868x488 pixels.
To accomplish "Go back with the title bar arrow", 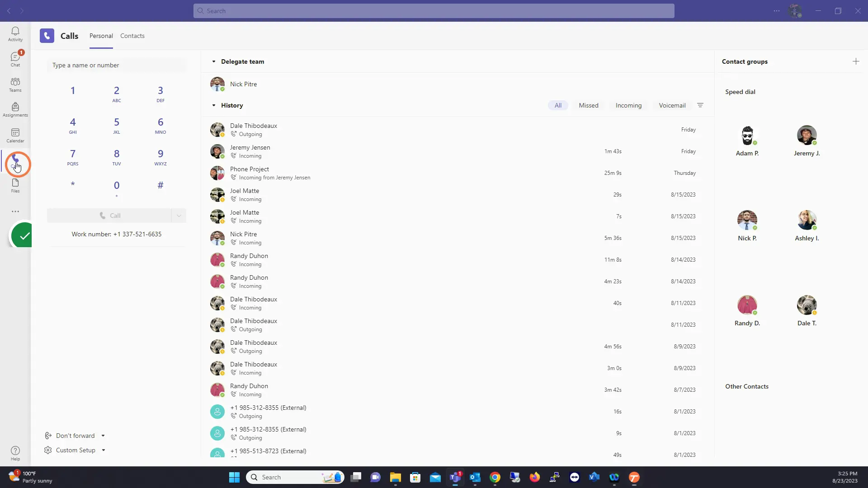I will tap(9, 11).
